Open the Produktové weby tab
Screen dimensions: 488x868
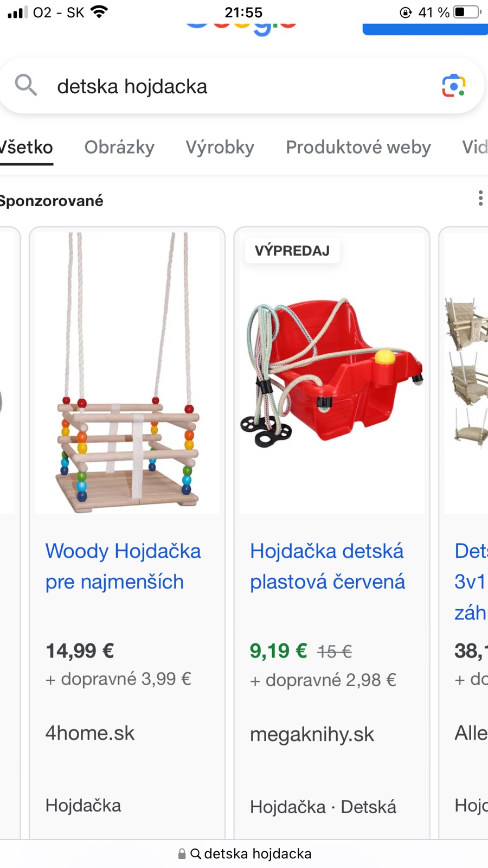[358, 147]
